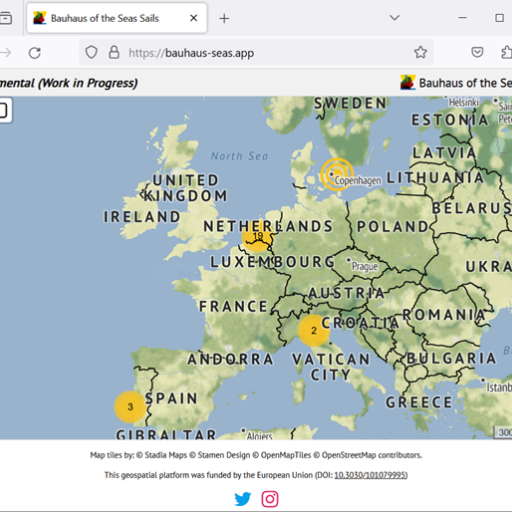Screen dimensions: 512x512
Task: Select the pulsing marker at Copenhagen
Action: (x=337, y=174)
